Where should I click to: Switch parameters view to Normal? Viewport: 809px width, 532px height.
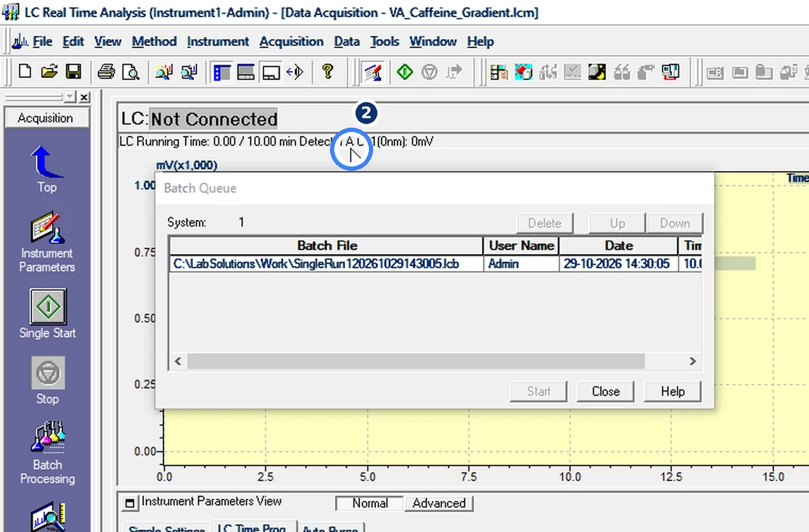click(370, 503)
